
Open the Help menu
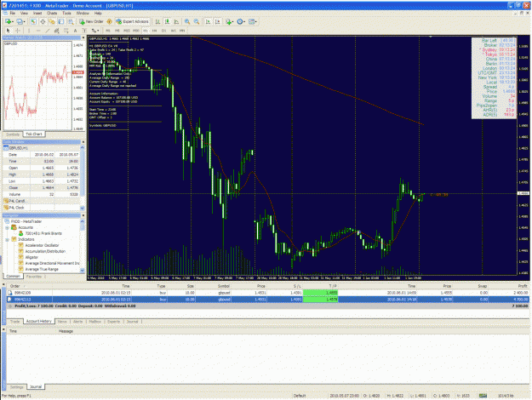point(98,14)
